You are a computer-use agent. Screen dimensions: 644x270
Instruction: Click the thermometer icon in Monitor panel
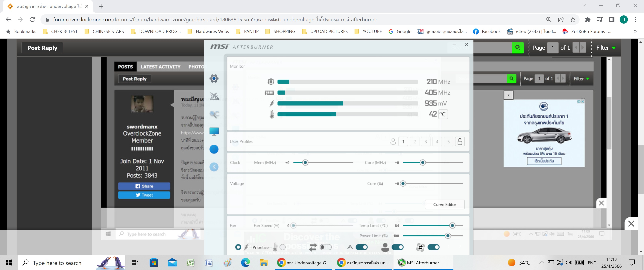272,114
